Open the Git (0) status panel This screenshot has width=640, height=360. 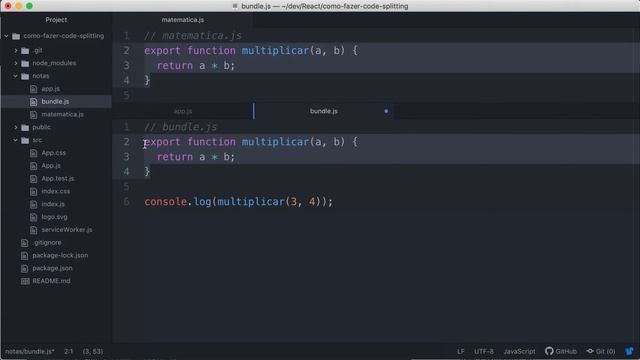tap(601, 351)
